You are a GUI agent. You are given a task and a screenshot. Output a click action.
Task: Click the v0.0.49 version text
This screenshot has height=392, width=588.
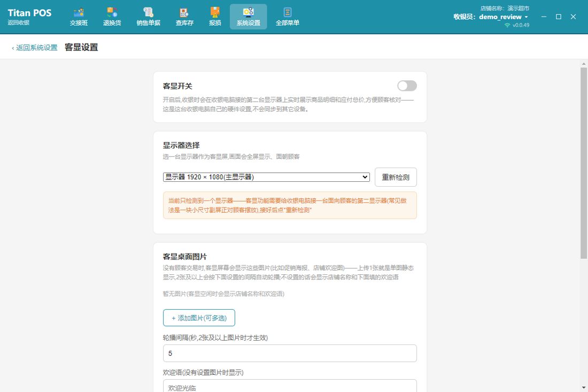[521, 25]
